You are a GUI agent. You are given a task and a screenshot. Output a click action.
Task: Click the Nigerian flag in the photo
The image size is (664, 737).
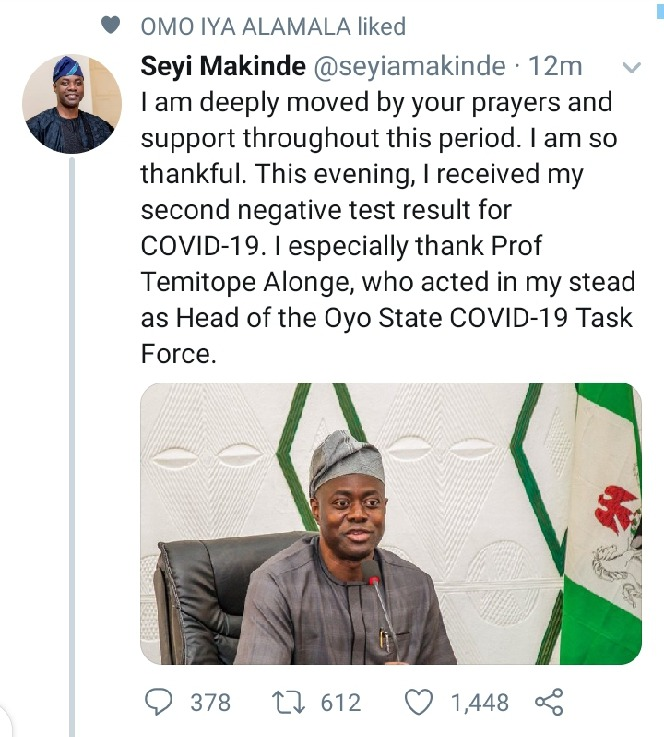(603, 520)
